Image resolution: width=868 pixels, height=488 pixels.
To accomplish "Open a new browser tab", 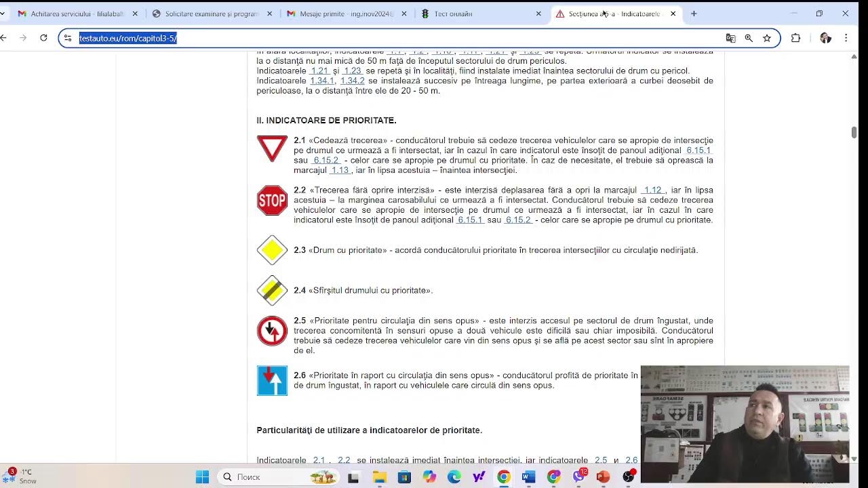I will 694,14.
